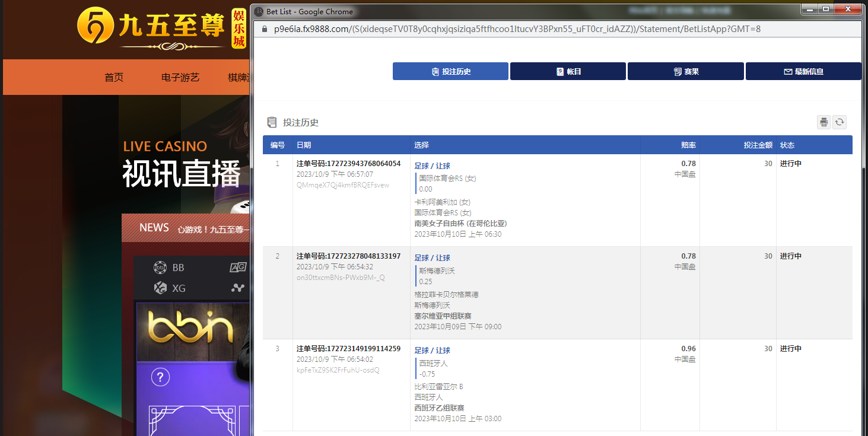Click the lock icon in the address bar
The width and height of the screenshot is (868, 436).
coord(264,29)
